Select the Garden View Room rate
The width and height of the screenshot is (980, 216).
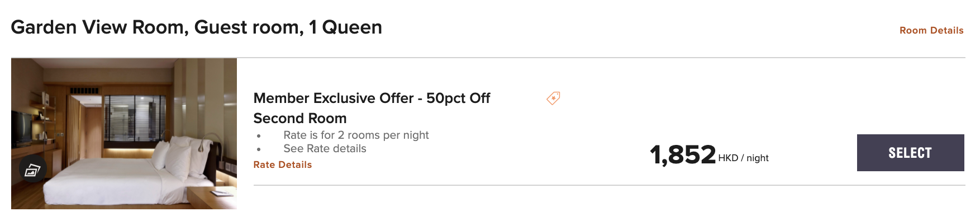[910, 153]
